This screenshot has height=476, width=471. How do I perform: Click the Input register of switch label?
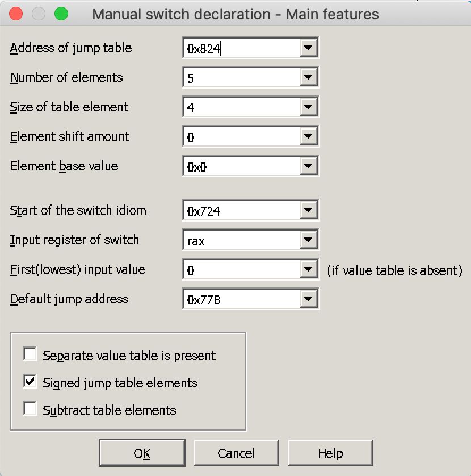74,240
